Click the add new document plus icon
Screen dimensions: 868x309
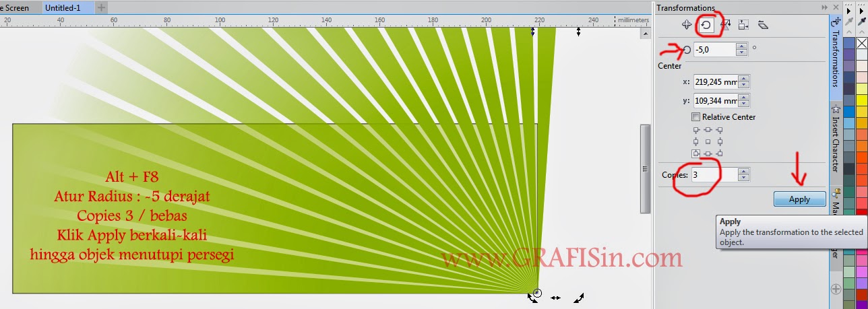click(x=101, y=7)
